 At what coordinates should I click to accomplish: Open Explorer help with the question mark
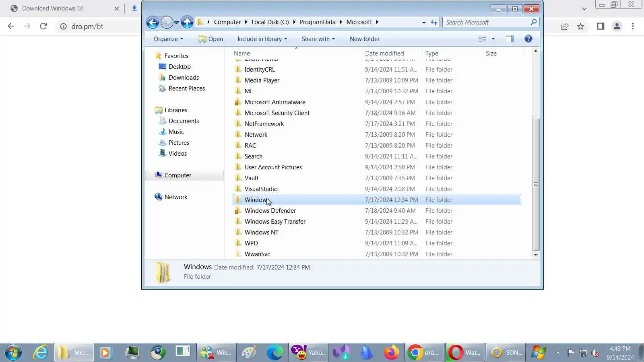pyautogui.click(x=528, y=39)
